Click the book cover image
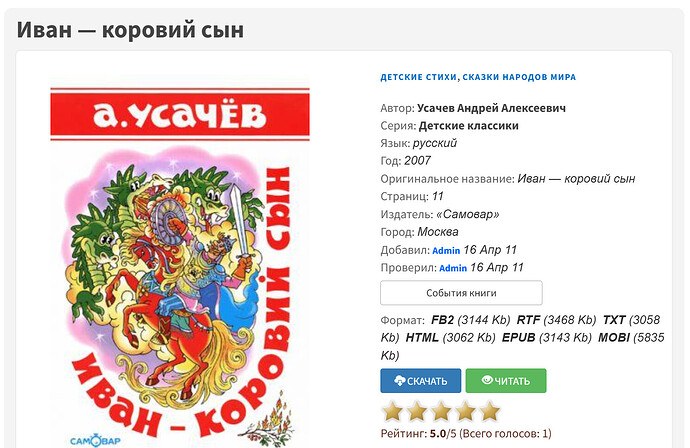 (180, 263)
